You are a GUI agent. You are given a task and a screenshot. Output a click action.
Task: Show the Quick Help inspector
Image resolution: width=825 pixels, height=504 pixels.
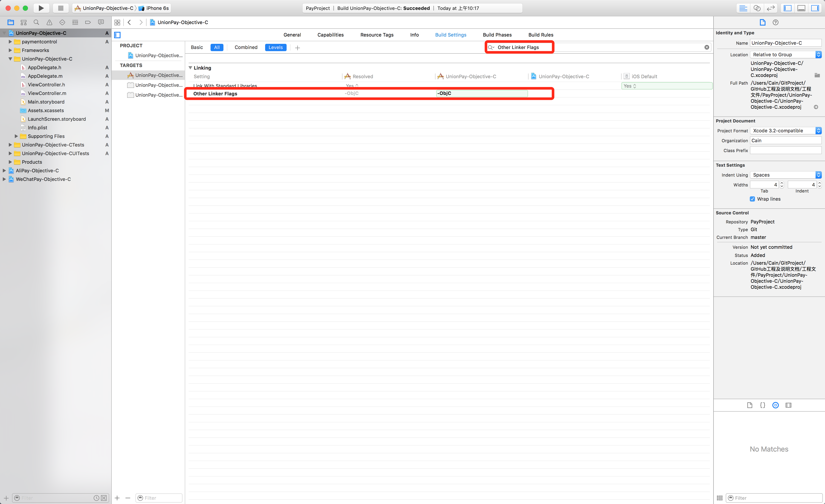775,22
